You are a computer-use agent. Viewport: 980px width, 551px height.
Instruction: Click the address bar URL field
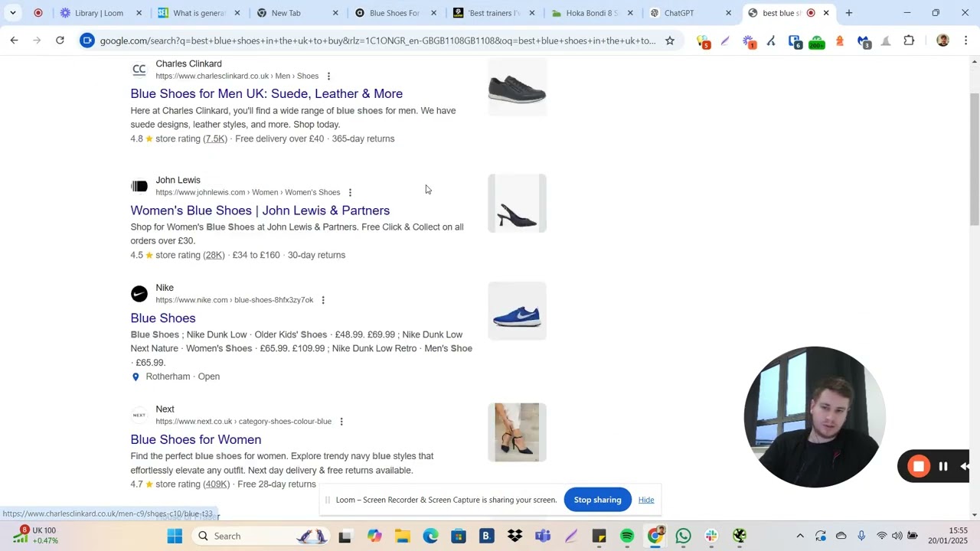[x=377, y=41]
